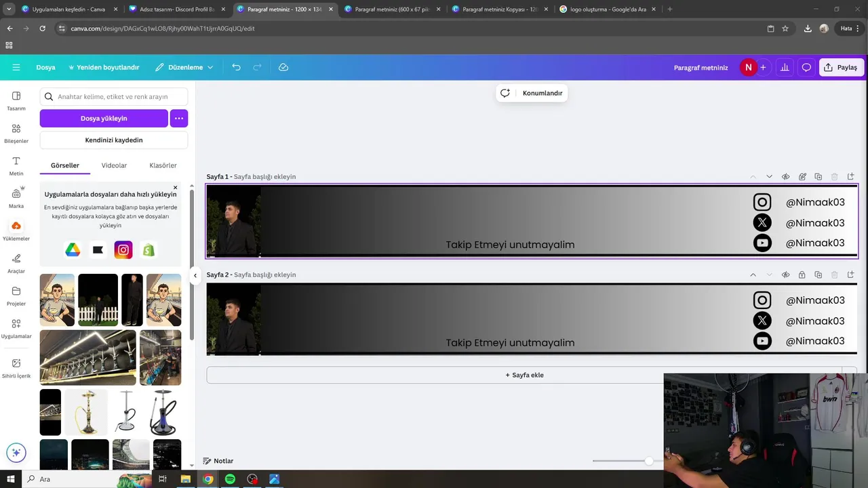Open File Explorer from the taskbar

(x=186, y=479)
